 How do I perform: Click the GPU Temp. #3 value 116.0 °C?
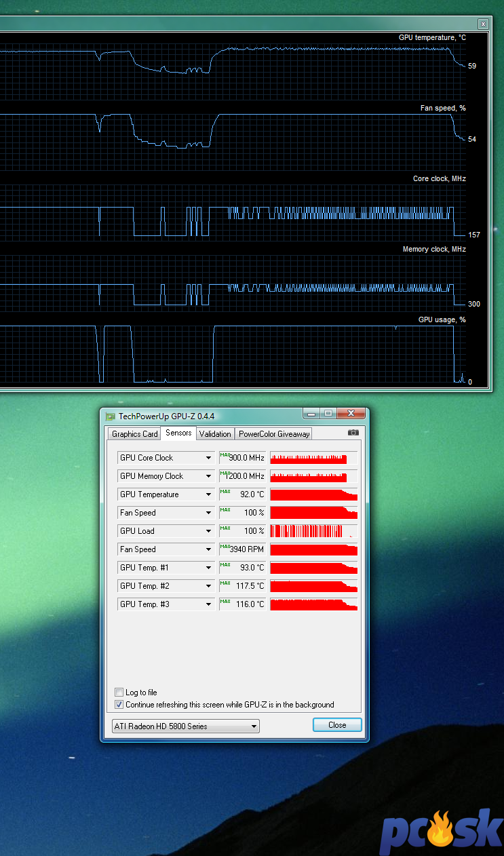click(x=242, y=604)
